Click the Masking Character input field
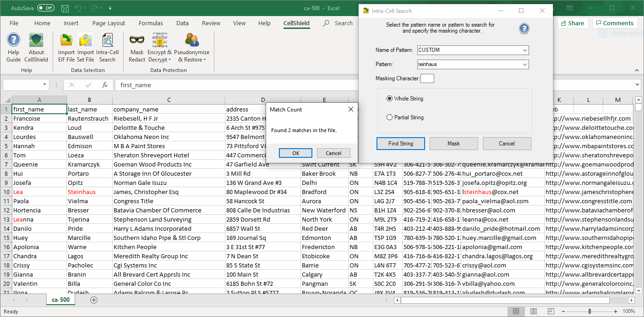This screenshot has height=317, width=644. point(427,78)
